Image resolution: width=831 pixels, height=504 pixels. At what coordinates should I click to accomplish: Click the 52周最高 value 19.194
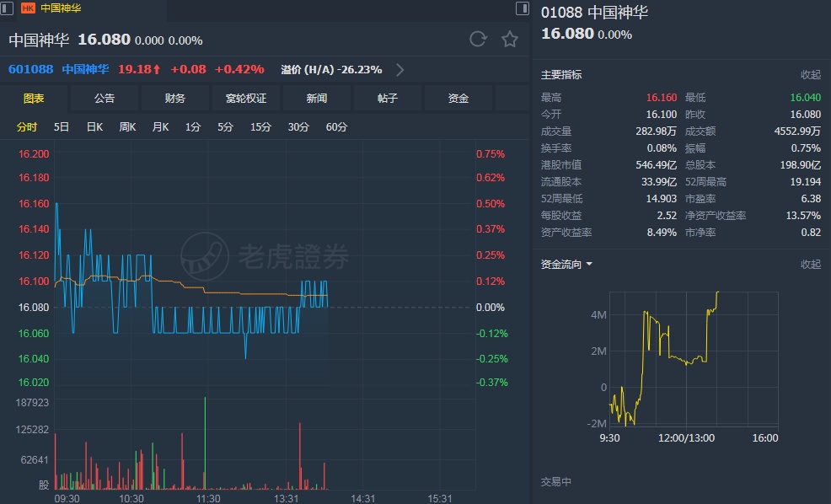pyautogui.click(x=806, y=182)
